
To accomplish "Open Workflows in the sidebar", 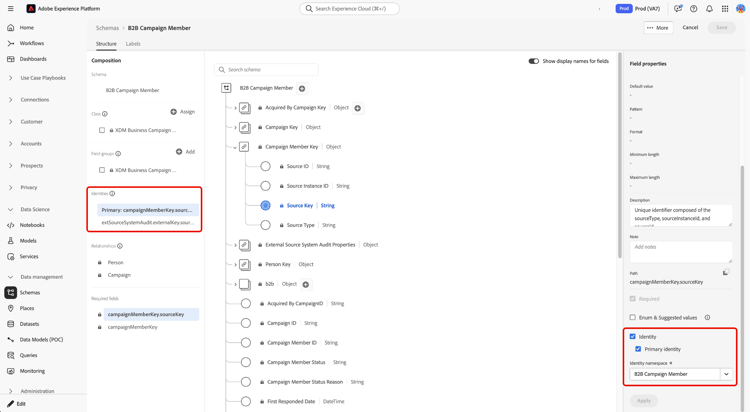I will [x=32, y=43].
